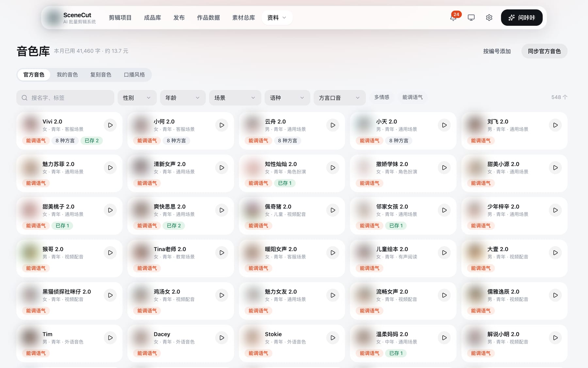The width and height of the screenshot is (588, 368).
Task: Expand the 性别 filter dropdown
Action: point(137,98)
